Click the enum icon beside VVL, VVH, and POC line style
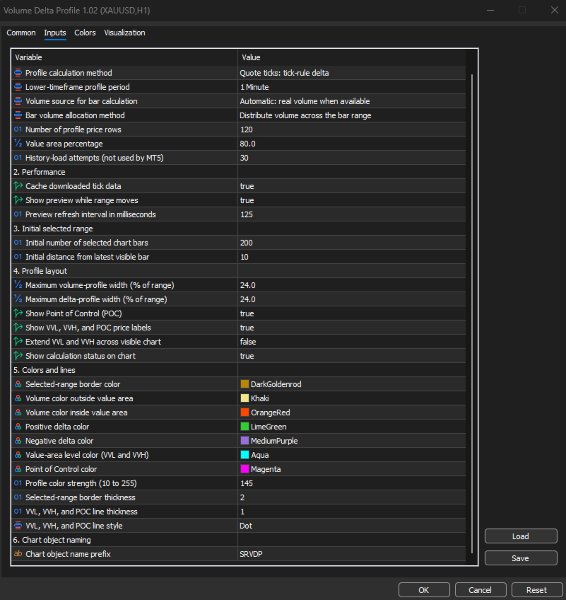The height and width of the screenshot is (600, 566). 18,525
